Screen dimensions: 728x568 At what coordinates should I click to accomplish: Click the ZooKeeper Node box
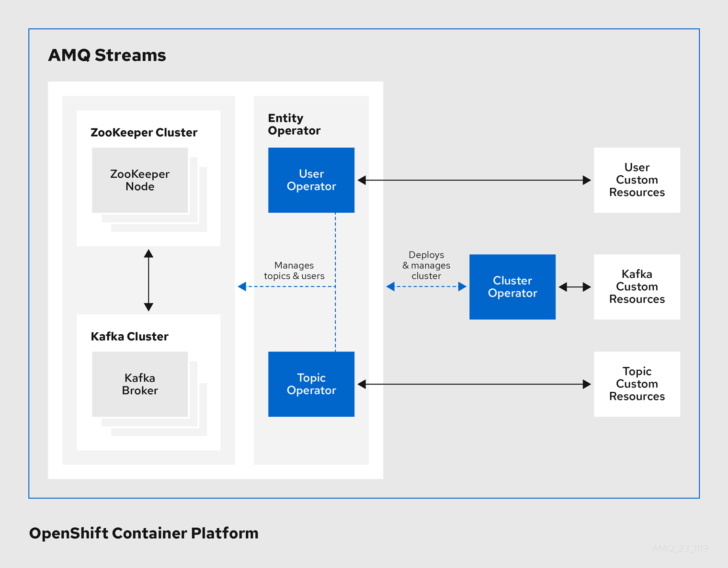click(x=140, y=180)
